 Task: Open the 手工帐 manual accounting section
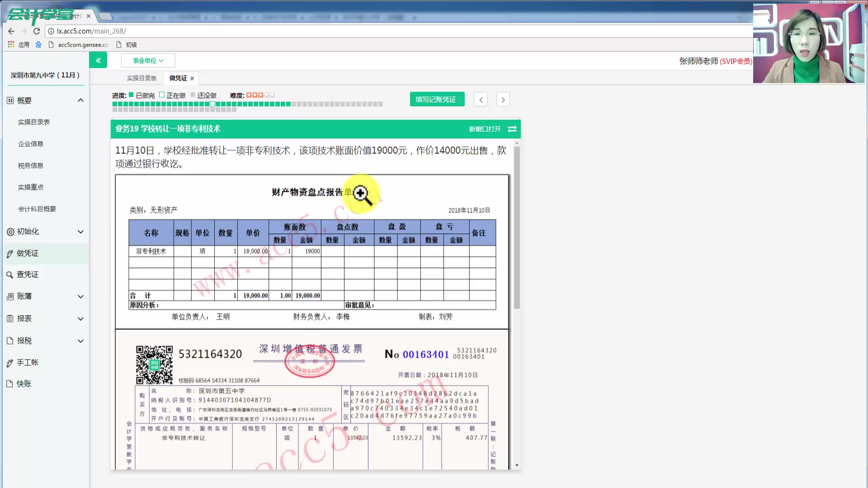[x=27, y=362]
